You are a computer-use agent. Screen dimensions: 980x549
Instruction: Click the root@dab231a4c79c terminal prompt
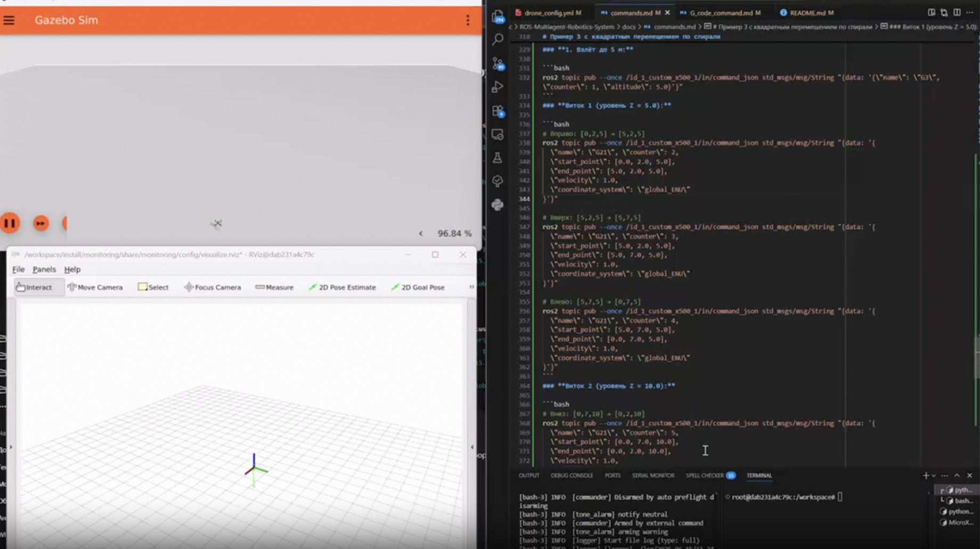click(783, 497)
